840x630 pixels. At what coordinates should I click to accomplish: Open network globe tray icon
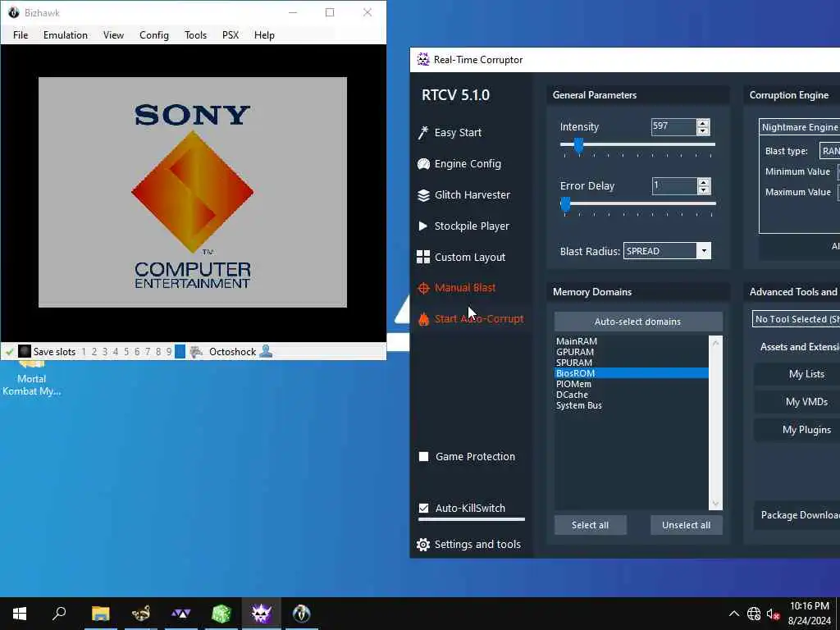point(754,614)
